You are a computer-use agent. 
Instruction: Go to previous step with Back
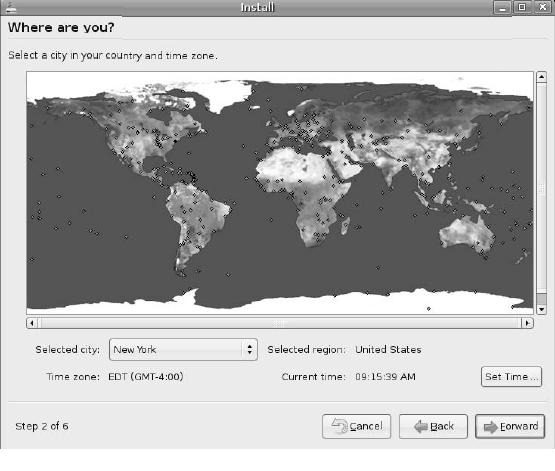coord(433,426)
